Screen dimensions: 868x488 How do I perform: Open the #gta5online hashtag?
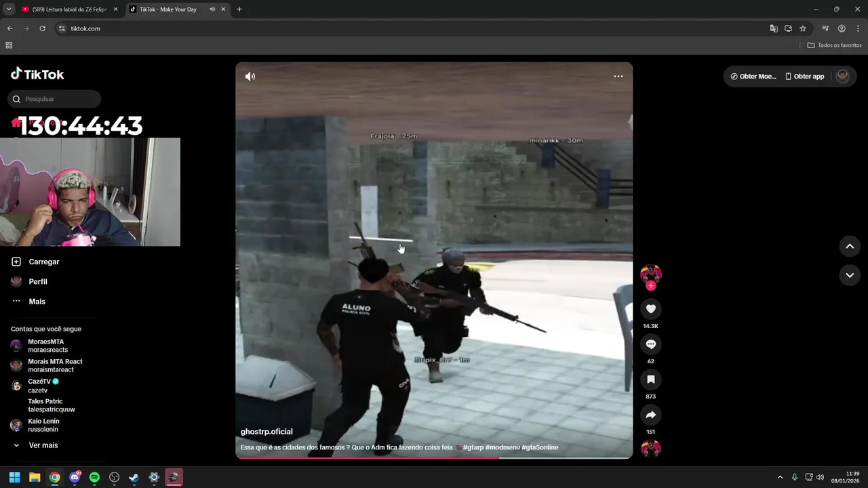540,447
